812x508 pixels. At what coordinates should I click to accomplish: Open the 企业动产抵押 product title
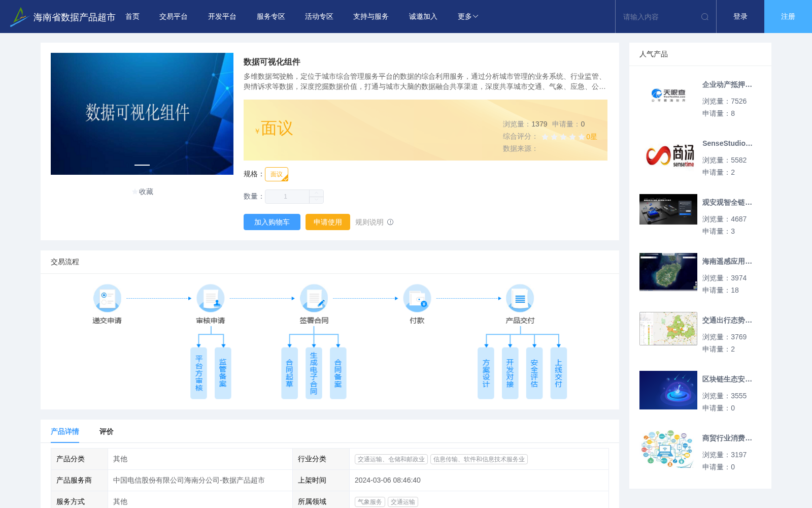(x=727, y=85)
